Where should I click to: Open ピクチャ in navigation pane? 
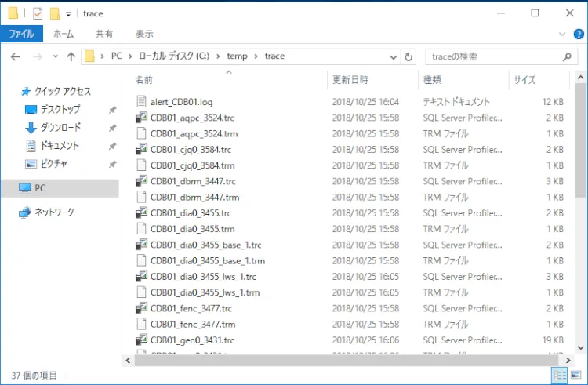pyautogui.click(x=53, y=163)
